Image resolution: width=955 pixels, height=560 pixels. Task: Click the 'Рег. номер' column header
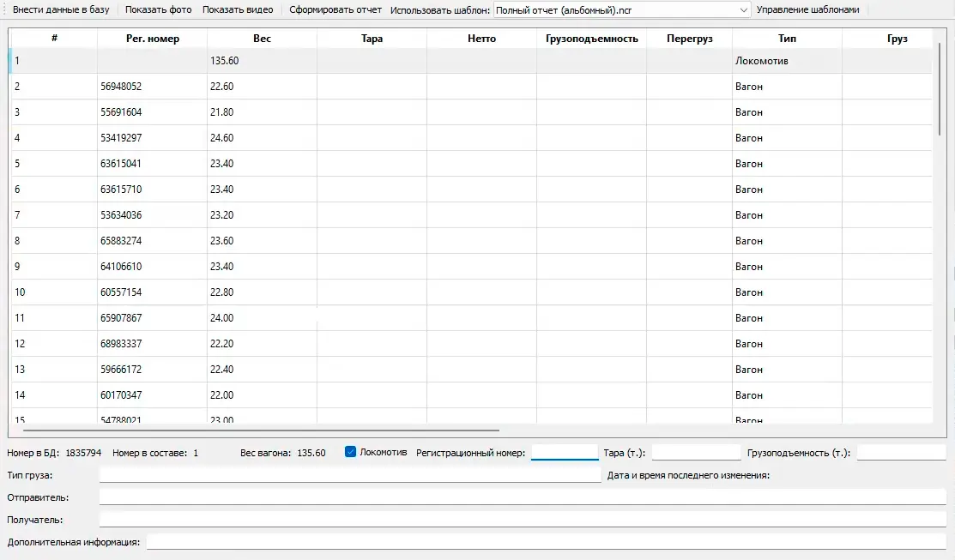point(152,39)
